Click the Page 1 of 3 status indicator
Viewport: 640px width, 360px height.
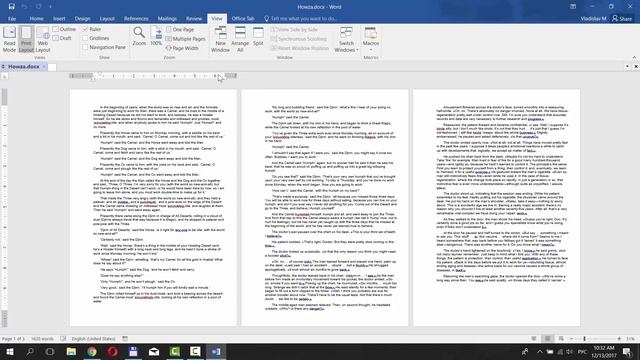(13, 339)
